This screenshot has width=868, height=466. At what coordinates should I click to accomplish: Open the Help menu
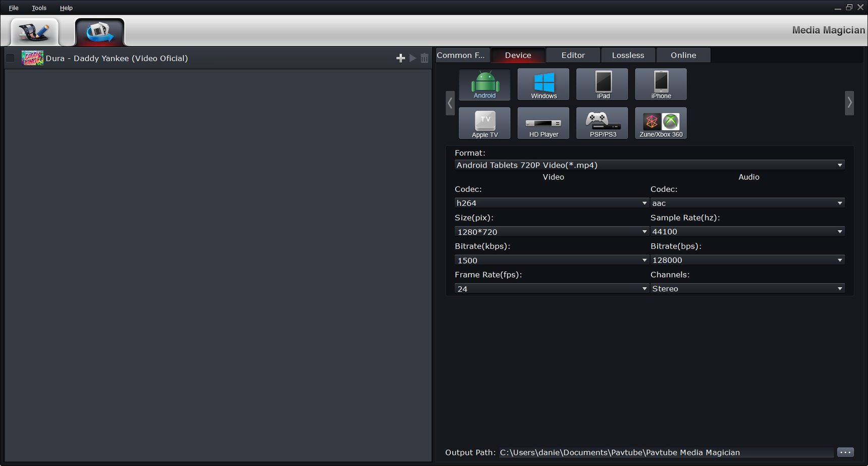tap(66, 8)
